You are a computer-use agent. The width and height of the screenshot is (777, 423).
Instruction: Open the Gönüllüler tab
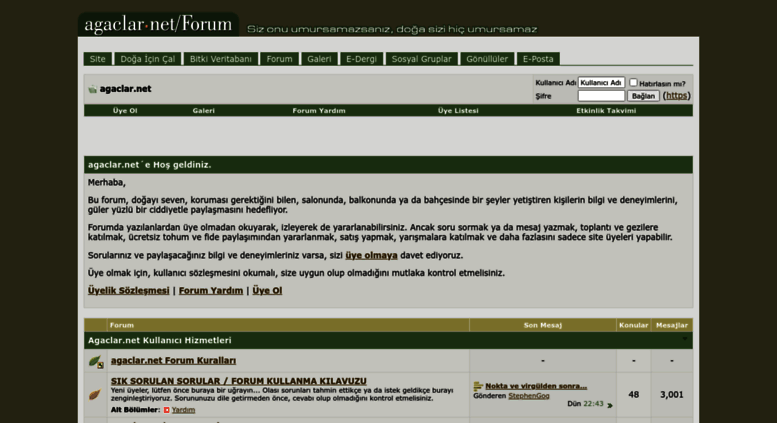tap(487, 59)
